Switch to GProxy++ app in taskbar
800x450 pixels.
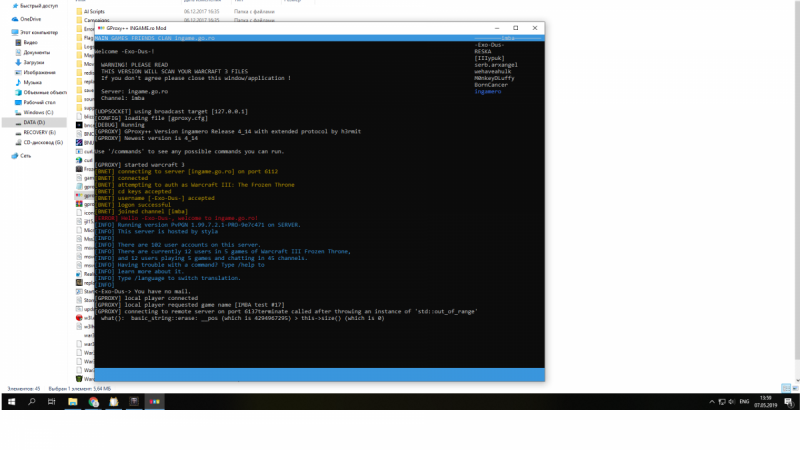pos(154,401)
